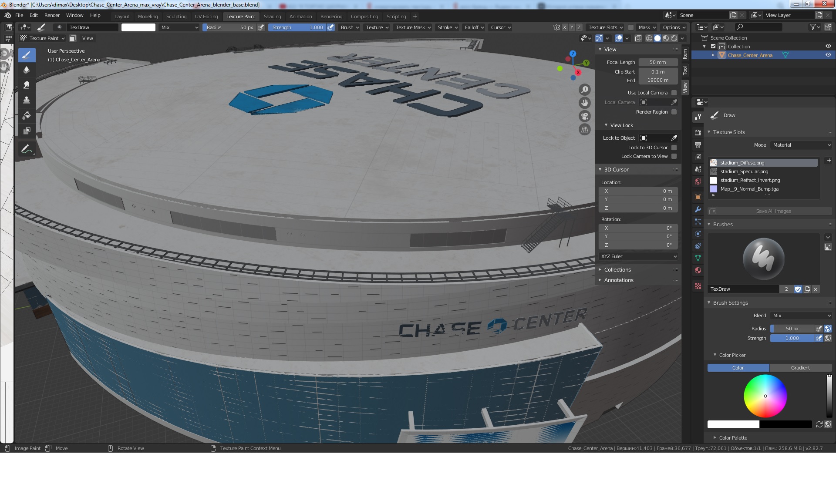Image resolution: width=836 pixels, height=504 pixels.
Task: Open the Render properties tab
Action: pyautogui.click(x=698, y=132)
